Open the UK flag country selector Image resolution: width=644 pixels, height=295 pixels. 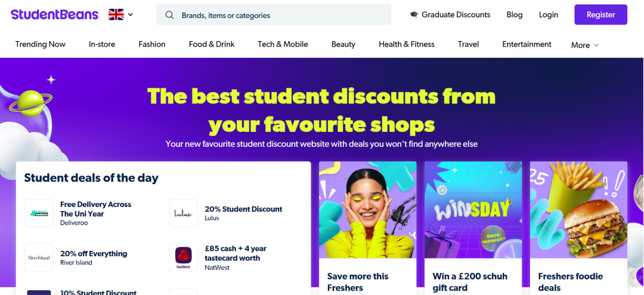121,15
